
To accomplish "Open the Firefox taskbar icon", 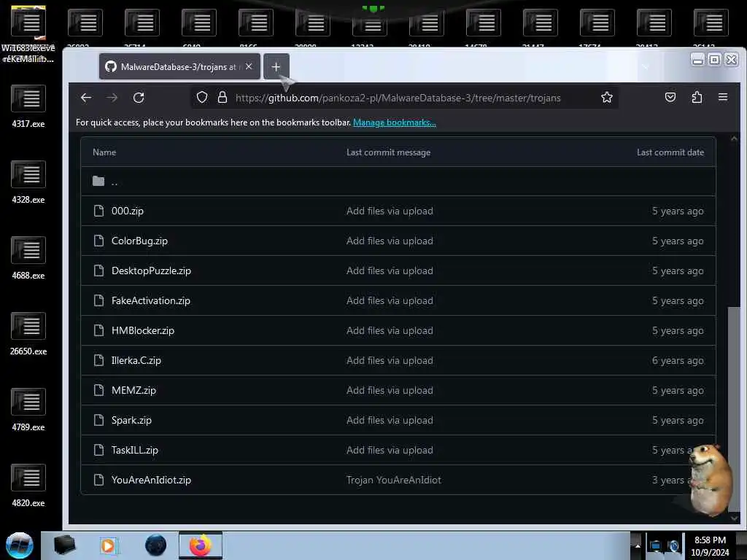I will coord(201,545).
